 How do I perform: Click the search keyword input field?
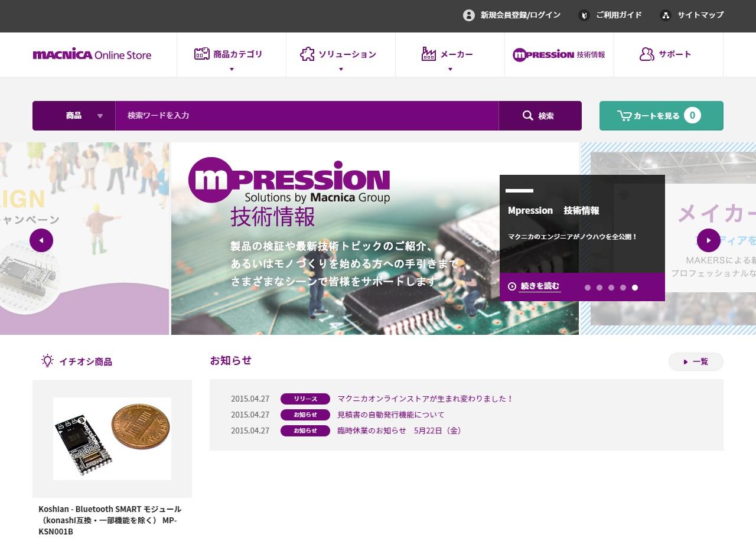coord(307,116)
